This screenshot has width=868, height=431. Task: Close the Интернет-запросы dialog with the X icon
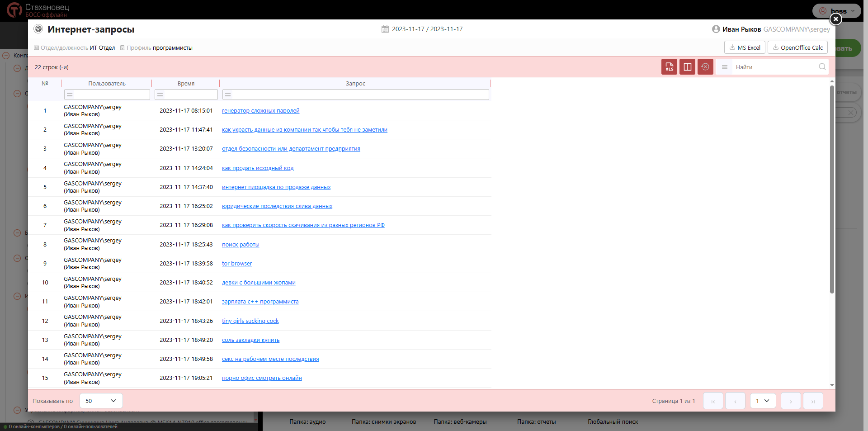(x=835, y=19)
